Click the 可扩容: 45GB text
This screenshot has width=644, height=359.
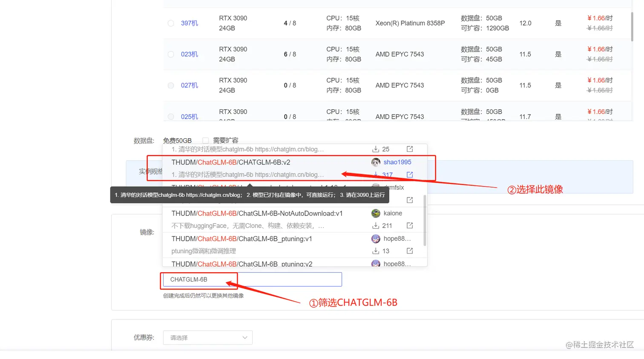pyautogui.click(x=481, y=59)
